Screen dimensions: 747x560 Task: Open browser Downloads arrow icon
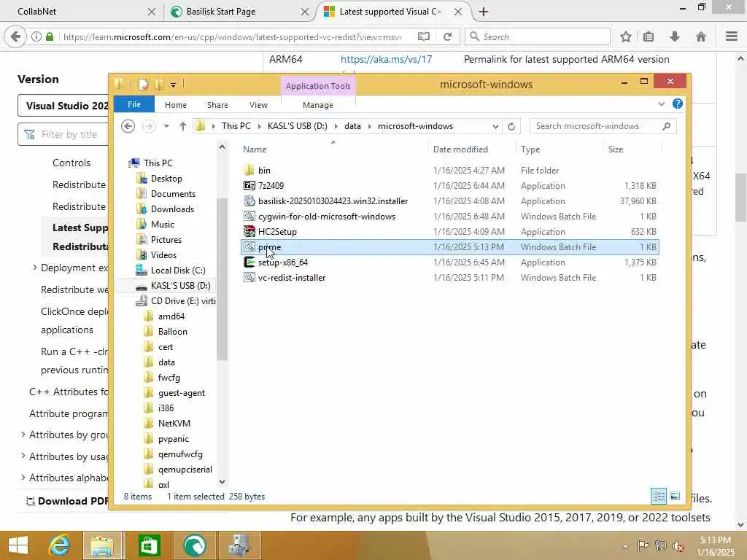675,36
